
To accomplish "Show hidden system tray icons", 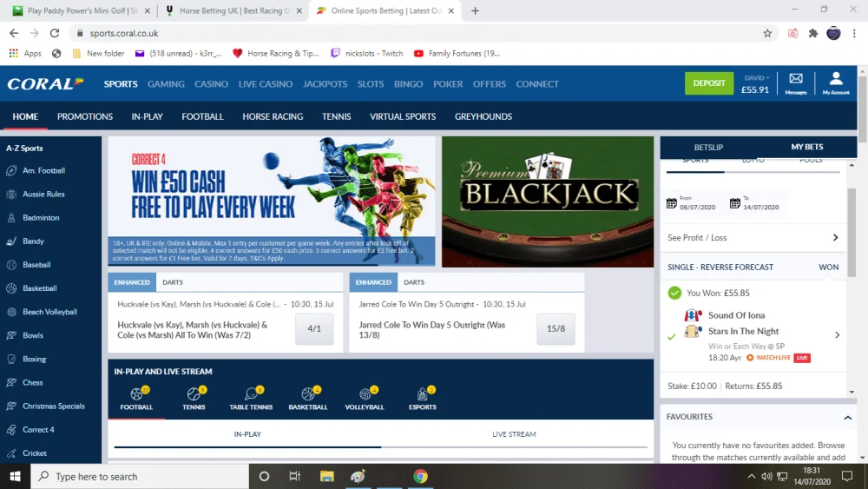I will point(751,476).
